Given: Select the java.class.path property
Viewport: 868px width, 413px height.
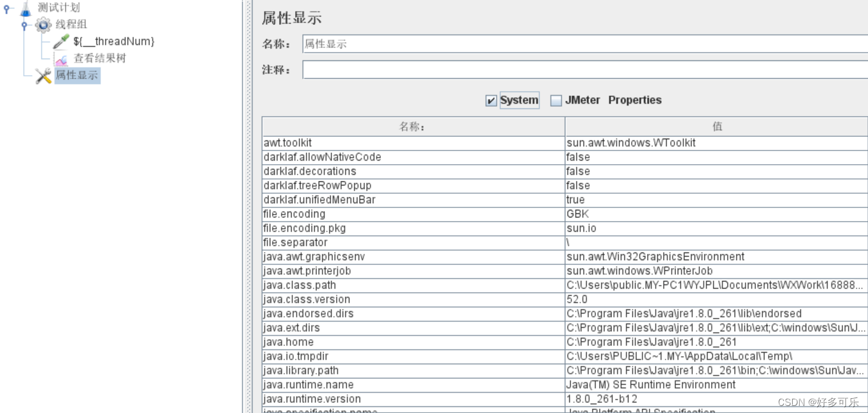Looking at the screenshot, I should [413, 285].
